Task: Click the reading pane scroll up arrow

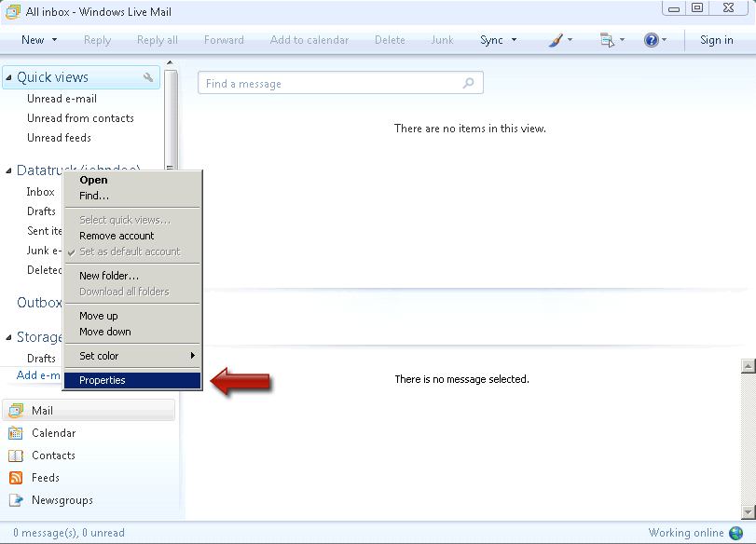Action: (748, 366)
